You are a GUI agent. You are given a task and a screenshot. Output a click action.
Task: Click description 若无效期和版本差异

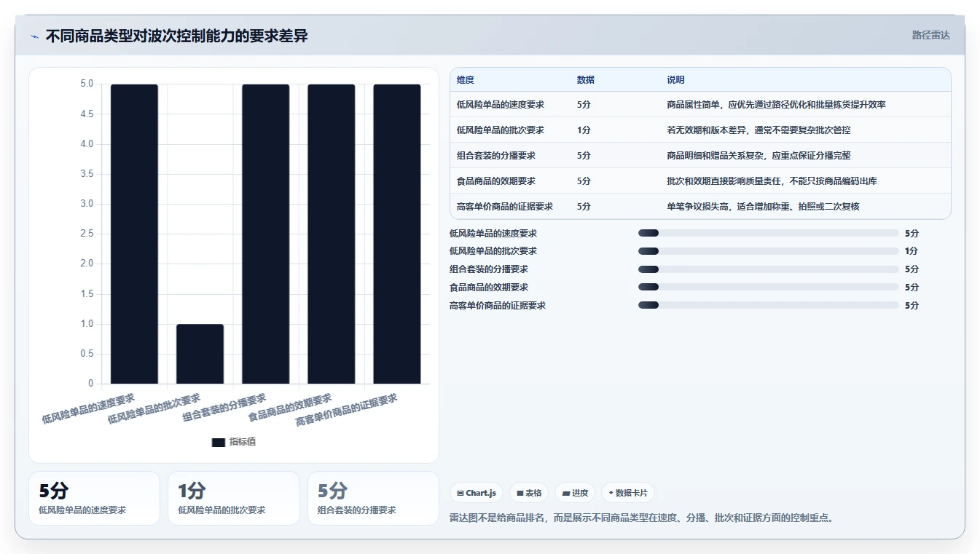pos(758,130)
